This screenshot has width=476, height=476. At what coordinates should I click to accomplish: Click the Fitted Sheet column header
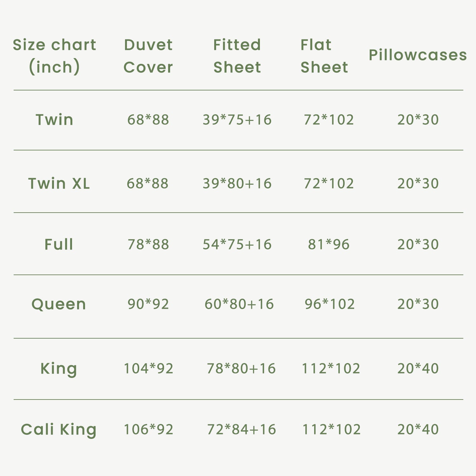click(237, 56)
